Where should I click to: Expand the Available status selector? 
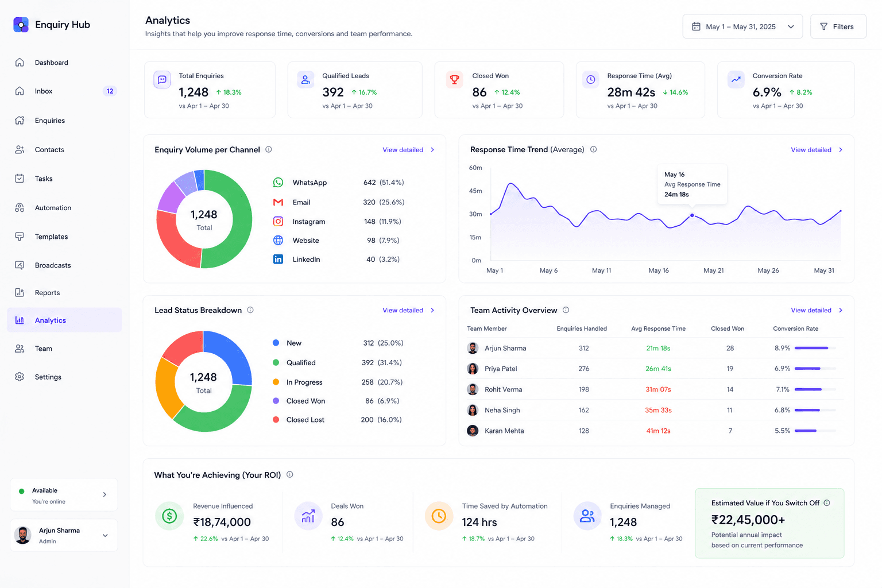pyautogui.click(x=64, y=495)
